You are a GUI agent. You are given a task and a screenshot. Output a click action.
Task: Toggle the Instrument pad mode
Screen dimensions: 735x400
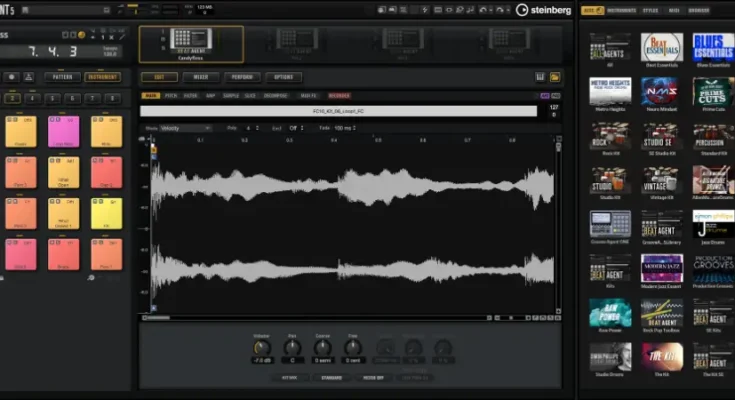point(102,77)
